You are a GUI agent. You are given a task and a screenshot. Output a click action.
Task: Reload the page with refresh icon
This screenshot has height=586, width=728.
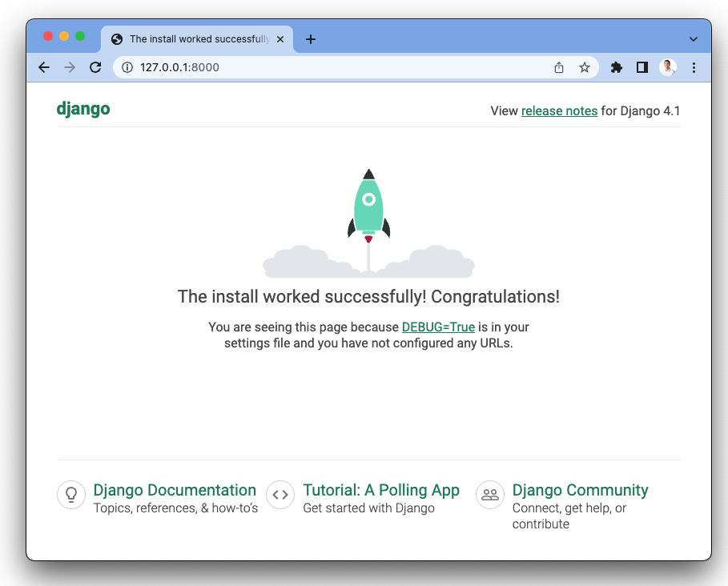point(95,68)
